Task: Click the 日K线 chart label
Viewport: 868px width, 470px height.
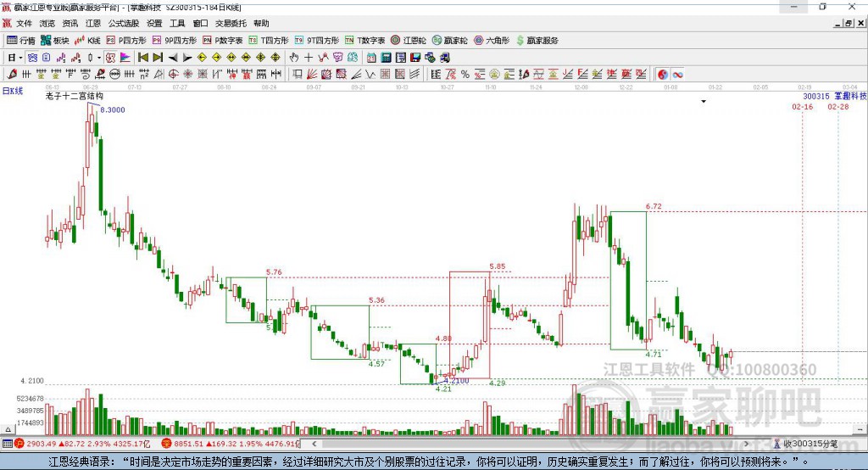Action: click(x=13, y=91)
